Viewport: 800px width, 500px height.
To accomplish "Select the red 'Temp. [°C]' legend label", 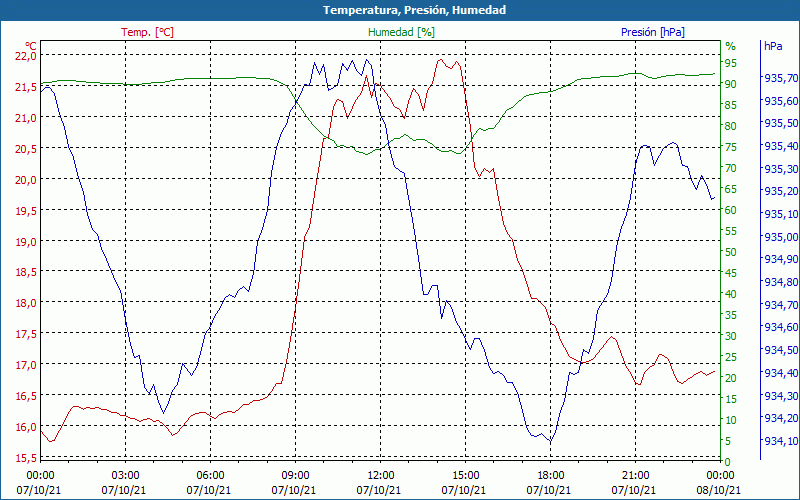I will pos(147,32).
